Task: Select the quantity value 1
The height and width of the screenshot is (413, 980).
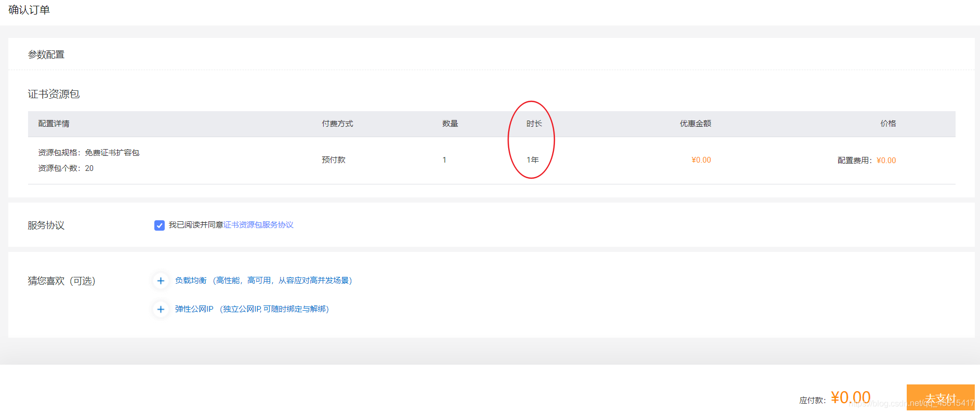Action: pyautogui.click(x=444, y=160)
